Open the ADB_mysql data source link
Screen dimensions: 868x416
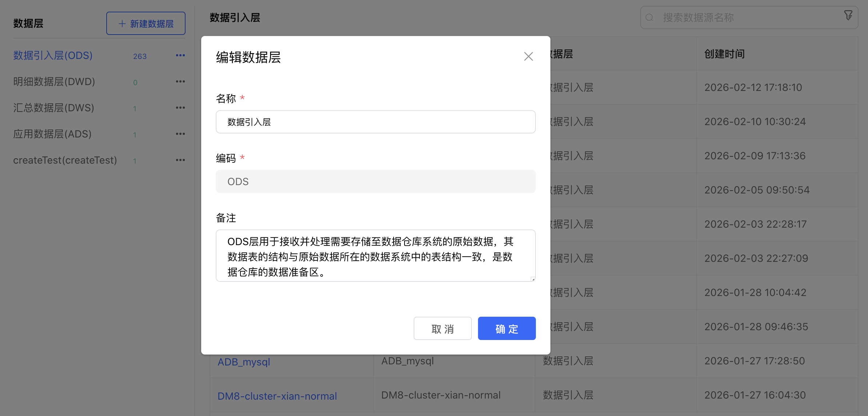[244, 362]
